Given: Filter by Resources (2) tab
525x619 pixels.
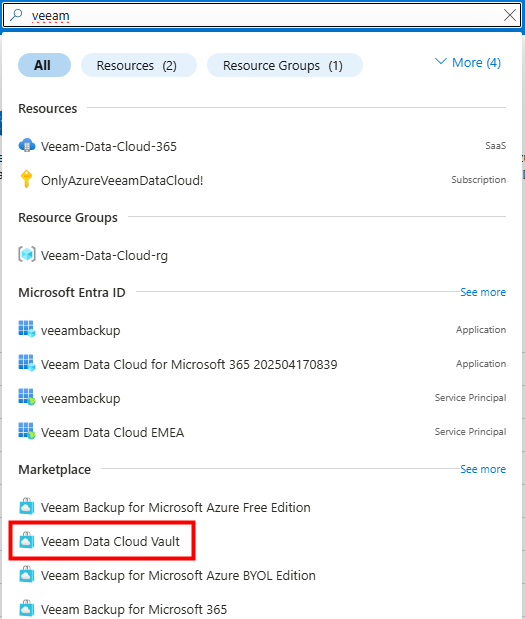Looking at the screenshot, I should click(139, 65).
